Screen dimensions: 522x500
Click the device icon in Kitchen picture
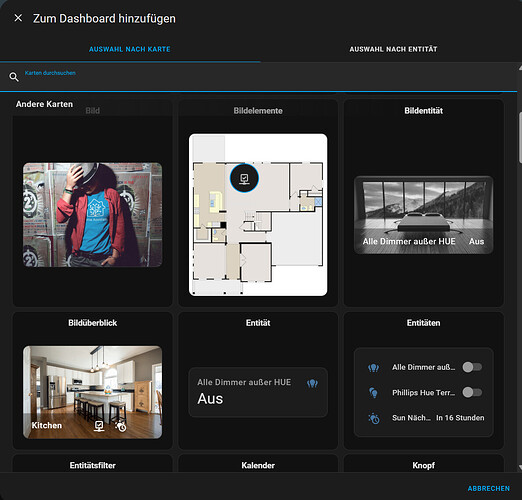click(99, 426)
